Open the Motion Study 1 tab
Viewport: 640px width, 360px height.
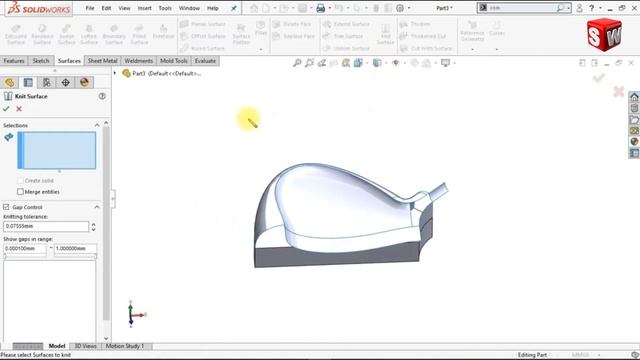tap(125, 346)
